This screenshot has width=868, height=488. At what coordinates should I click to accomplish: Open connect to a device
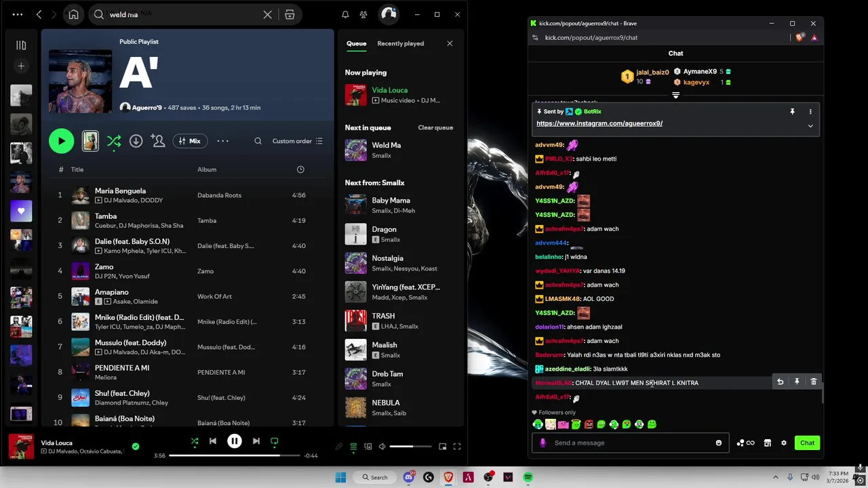pyautogui.click(x=368, y=447)
